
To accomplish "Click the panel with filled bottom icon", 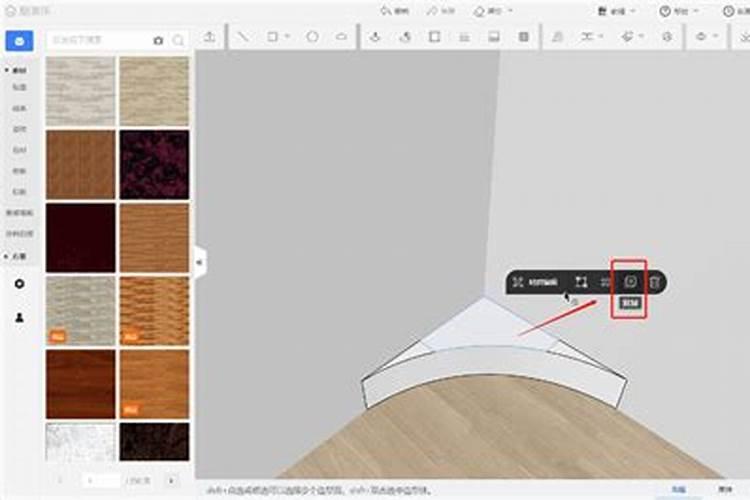I will [x=494, y=37].
